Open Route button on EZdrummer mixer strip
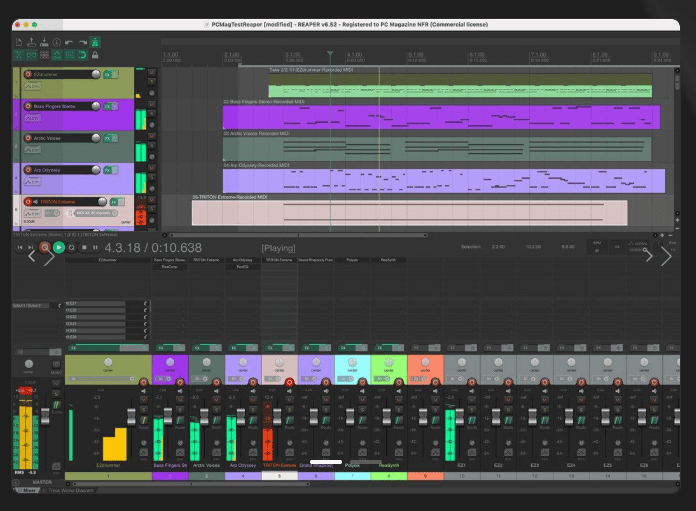 click(143, 420)
